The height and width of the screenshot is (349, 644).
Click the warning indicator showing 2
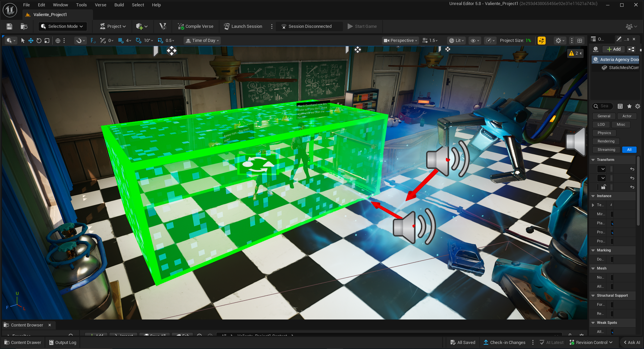pos(575,53)
